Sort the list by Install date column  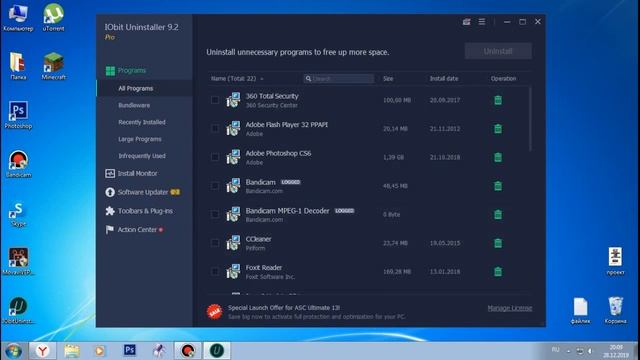(x=444, y=78)
